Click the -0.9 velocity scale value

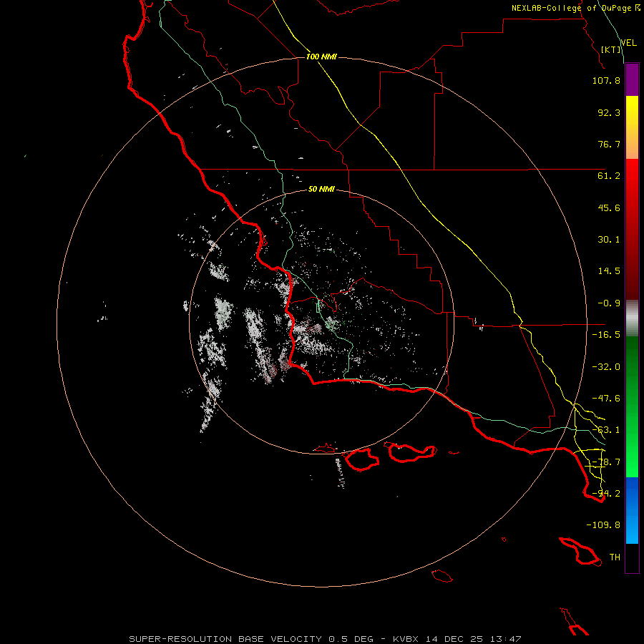609,303
